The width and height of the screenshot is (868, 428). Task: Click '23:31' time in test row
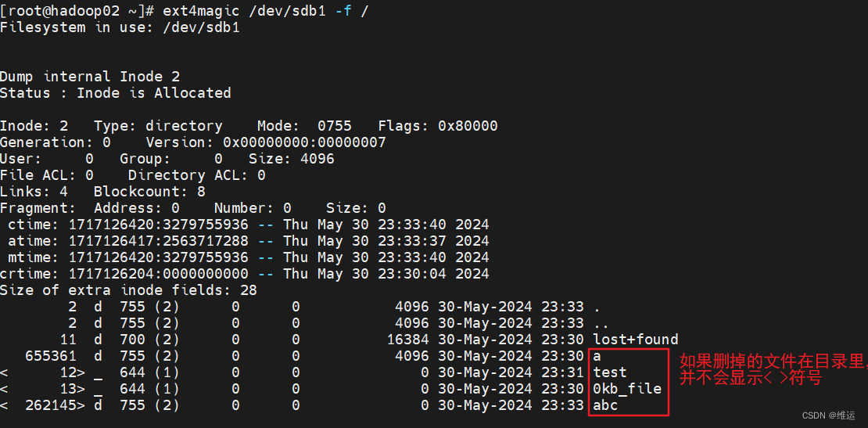(562, 372)
